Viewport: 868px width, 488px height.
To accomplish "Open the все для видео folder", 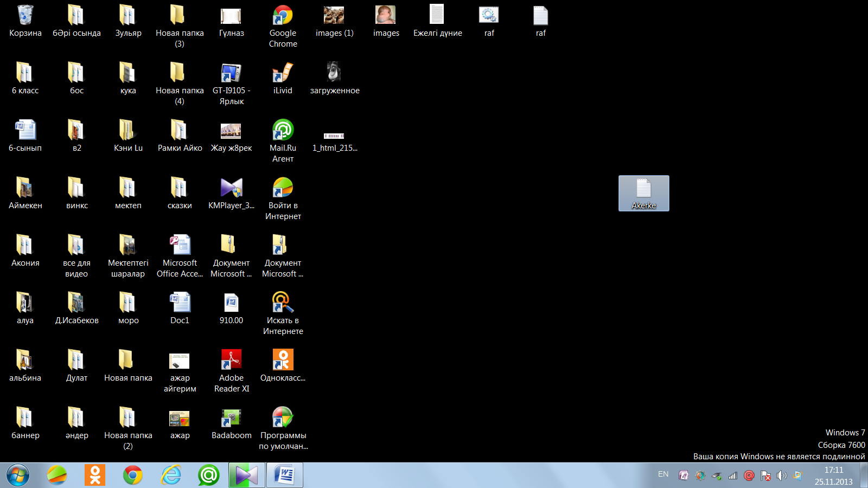I will [76, 256].
